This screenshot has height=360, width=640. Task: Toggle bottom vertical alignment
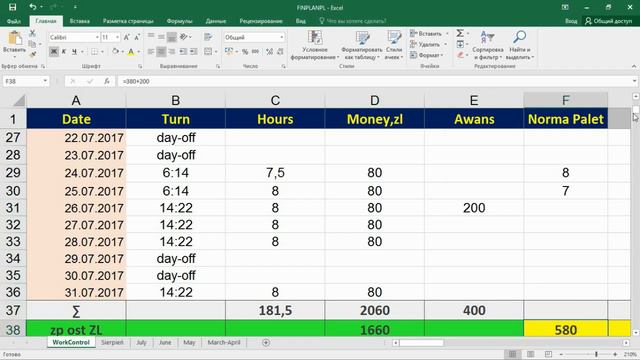click(x=172, y=37)
